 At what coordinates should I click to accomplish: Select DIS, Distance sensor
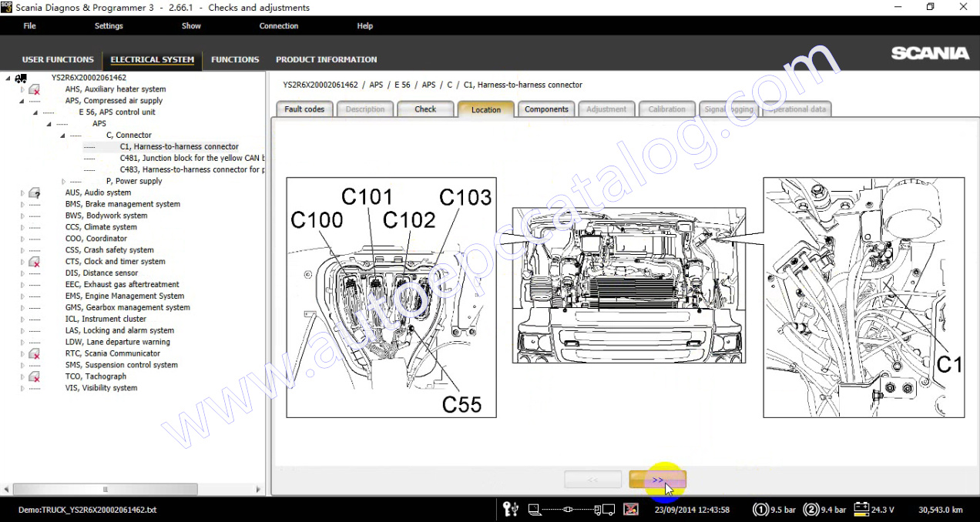(x=102, y=273)
